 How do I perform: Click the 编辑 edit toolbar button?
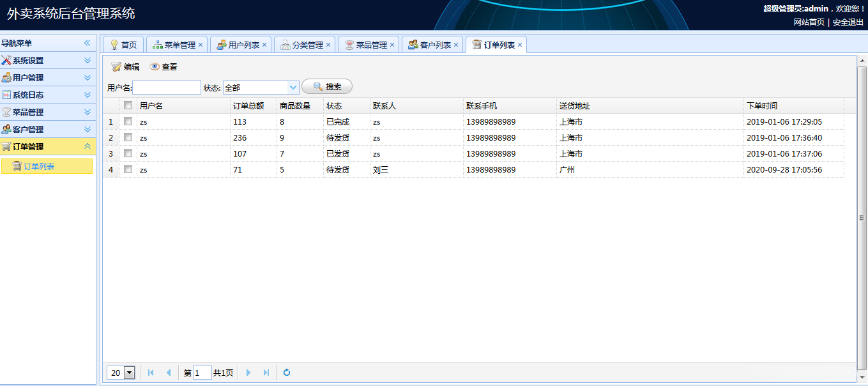pos(125,66)
